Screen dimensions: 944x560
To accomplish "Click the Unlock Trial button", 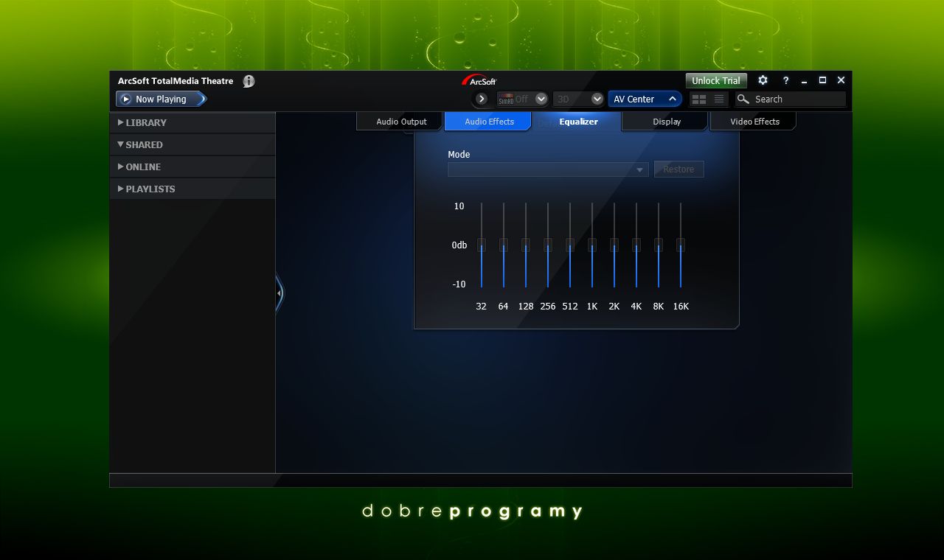I will (x=715, y=81).
